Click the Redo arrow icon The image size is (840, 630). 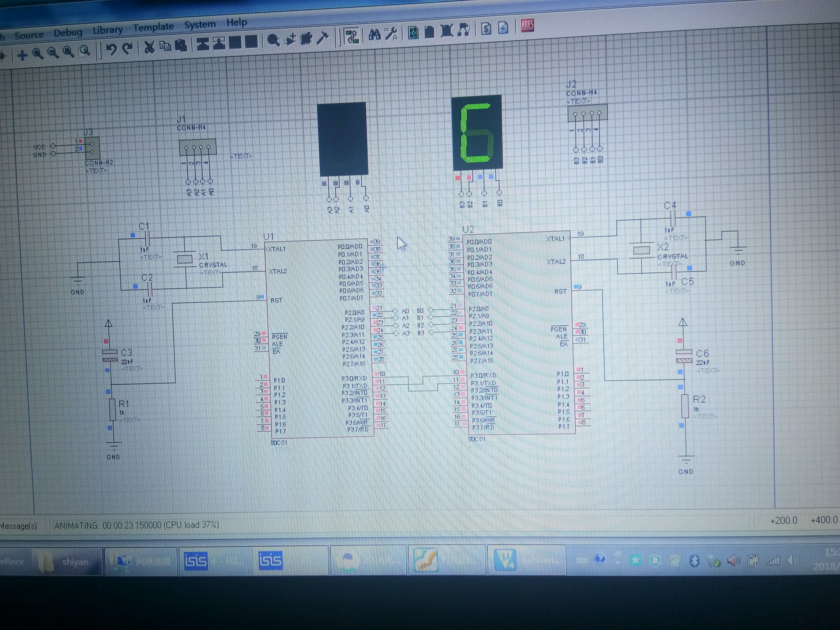pyautogui.click(x=128, y=48)
